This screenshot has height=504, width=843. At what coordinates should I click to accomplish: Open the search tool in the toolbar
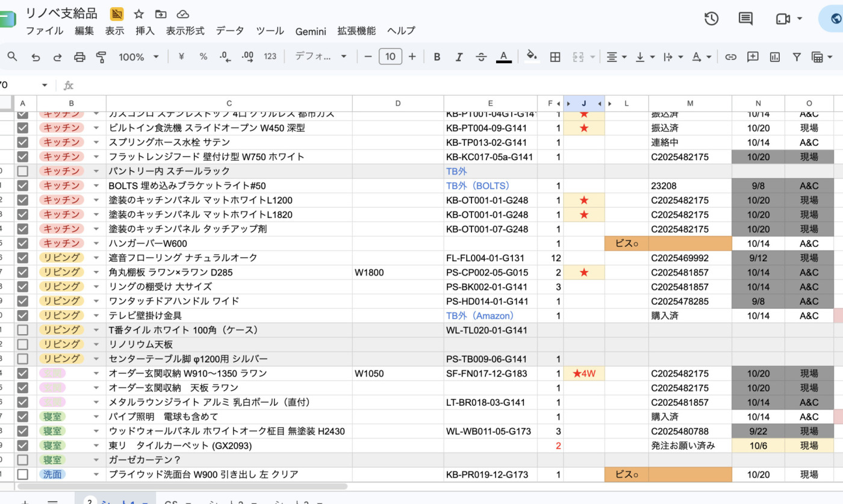click(x=12, y=57)
